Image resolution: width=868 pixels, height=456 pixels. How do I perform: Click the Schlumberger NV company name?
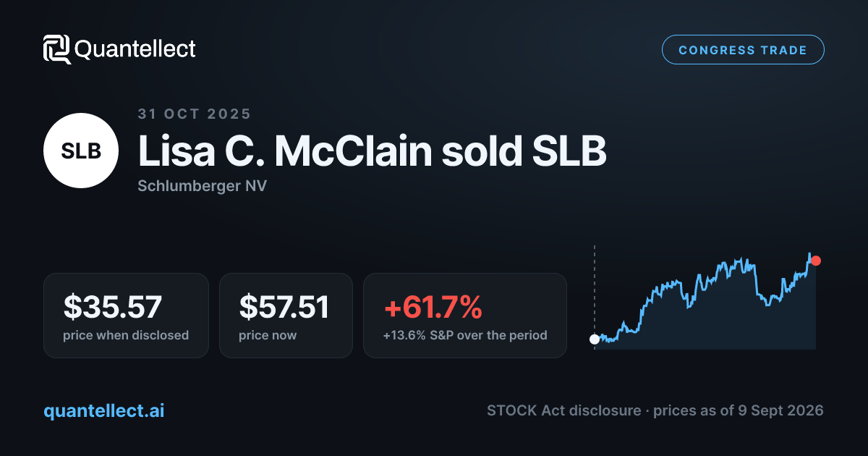click(202, 186)
